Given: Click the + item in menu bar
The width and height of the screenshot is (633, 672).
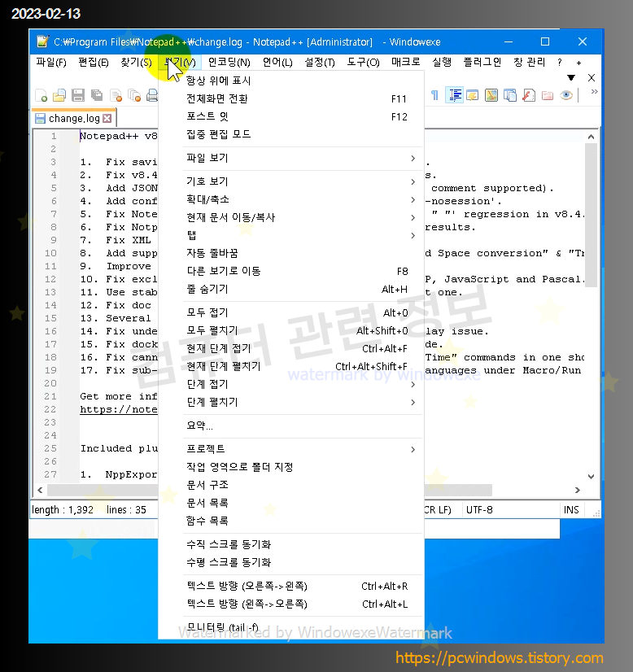Looking at the screenshot, I should [x=578, y=63].
